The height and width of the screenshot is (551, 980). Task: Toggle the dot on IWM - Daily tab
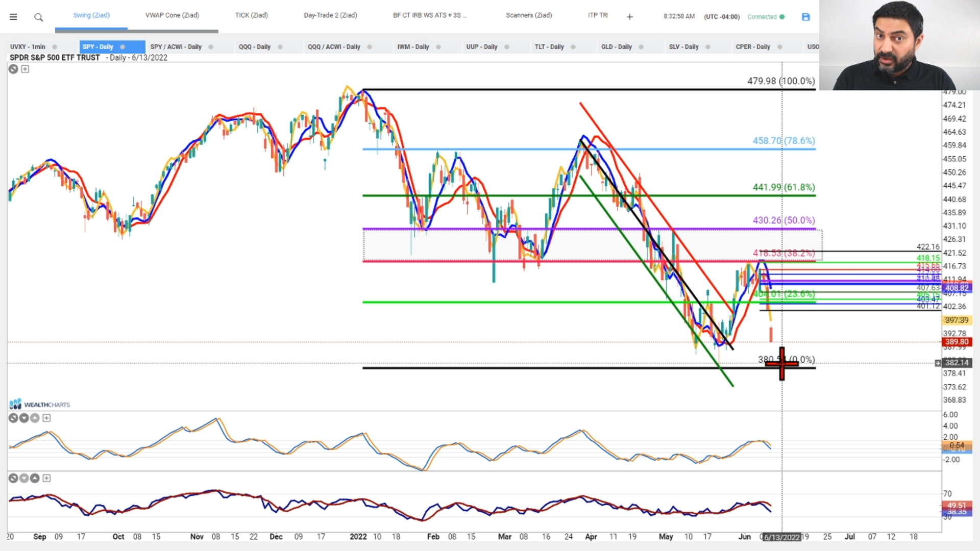(438, 47)
